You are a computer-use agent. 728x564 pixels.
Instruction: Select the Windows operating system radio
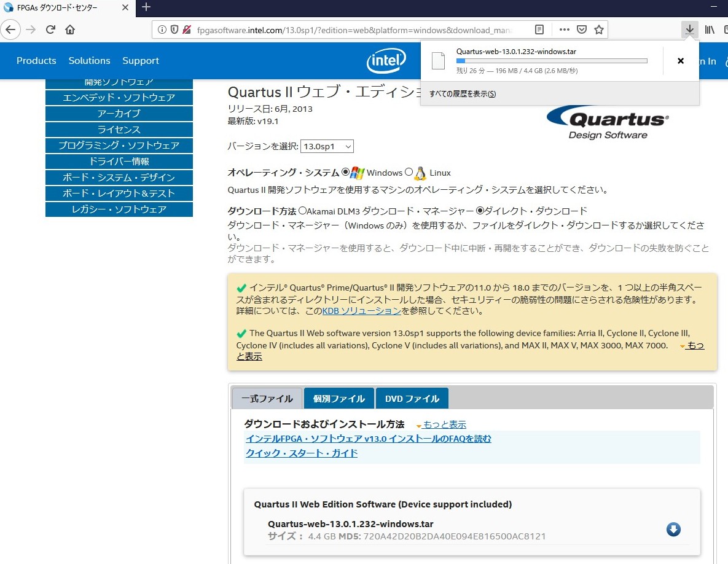coord(345,172)
